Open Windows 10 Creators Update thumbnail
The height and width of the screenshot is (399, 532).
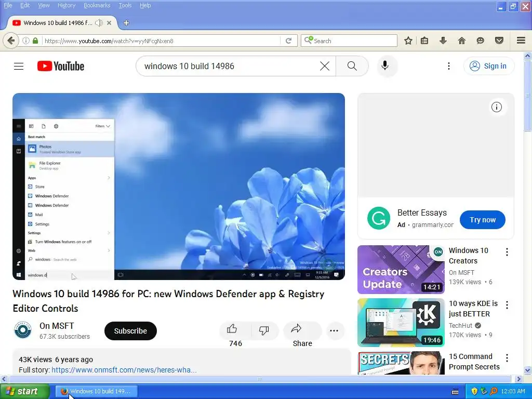pos(401,270)
